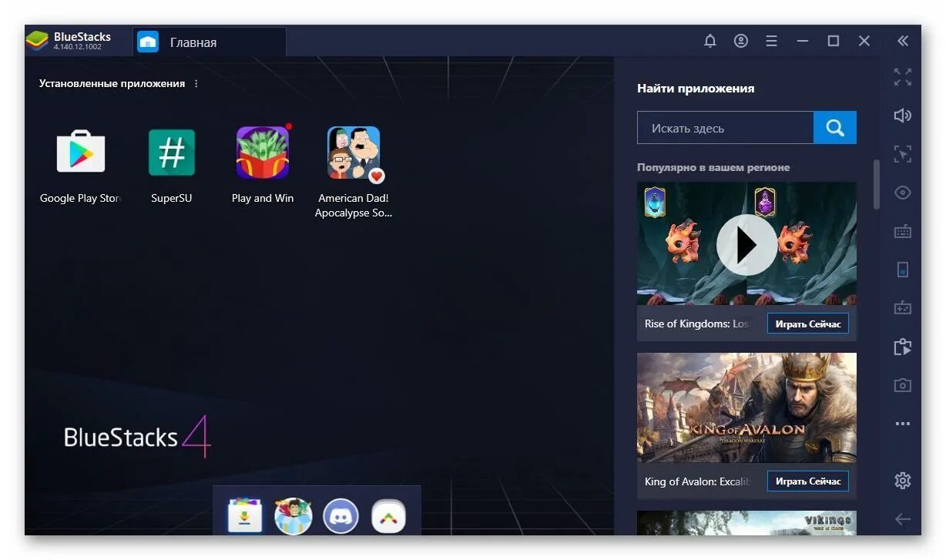
Task: Open the Google Play Store app
Action: pos(81,152)
